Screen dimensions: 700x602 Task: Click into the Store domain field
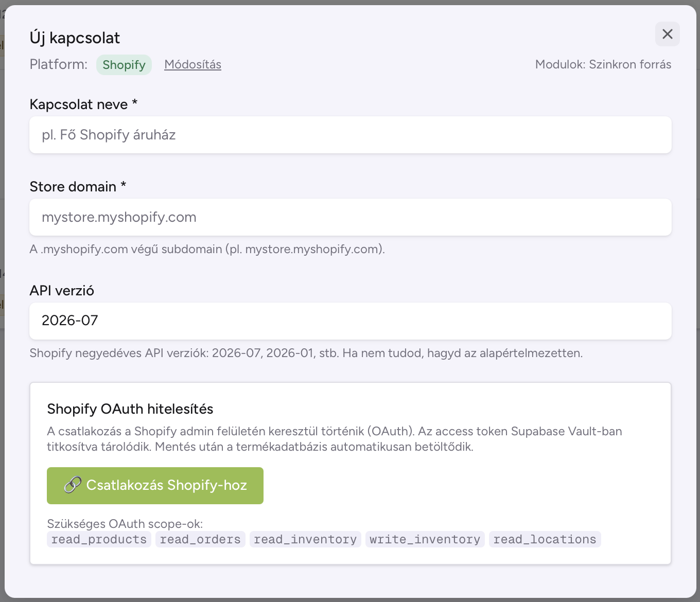(x=351, y=217)
